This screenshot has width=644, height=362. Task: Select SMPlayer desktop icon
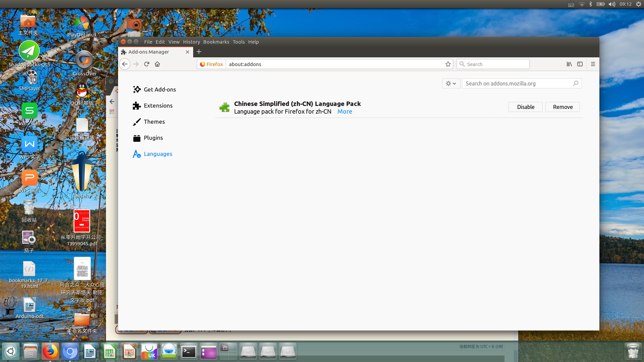(30, 80)
